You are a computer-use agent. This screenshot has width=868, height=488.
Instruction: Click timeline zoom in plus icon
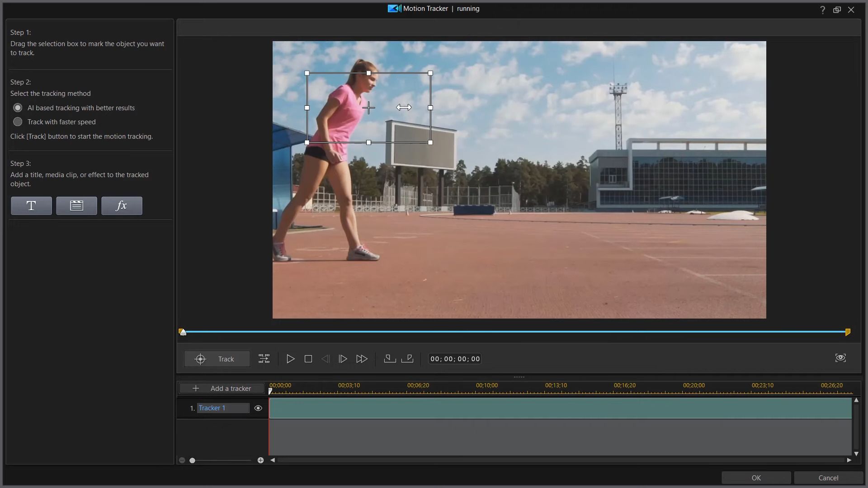260,460
